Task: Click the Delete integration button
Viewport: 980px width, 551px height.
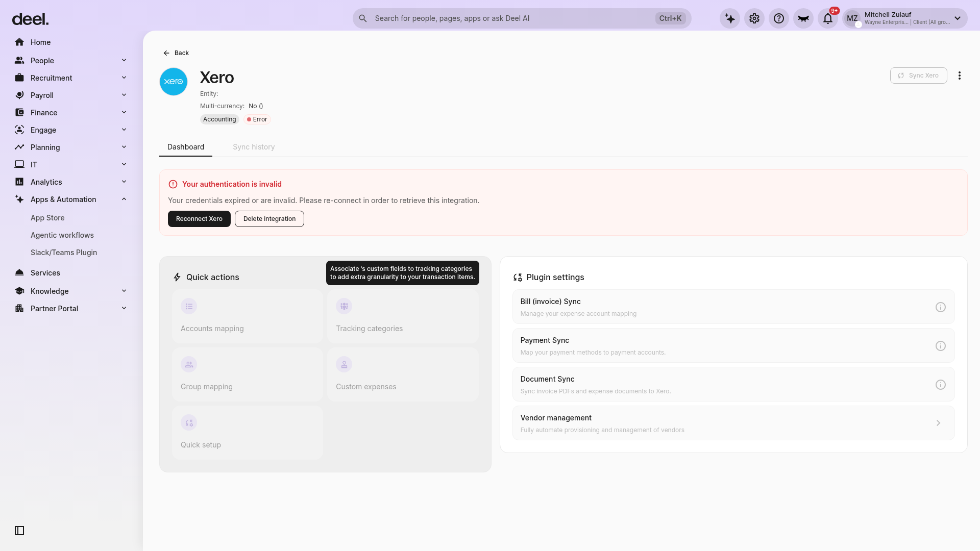Action: coord(269,219)
